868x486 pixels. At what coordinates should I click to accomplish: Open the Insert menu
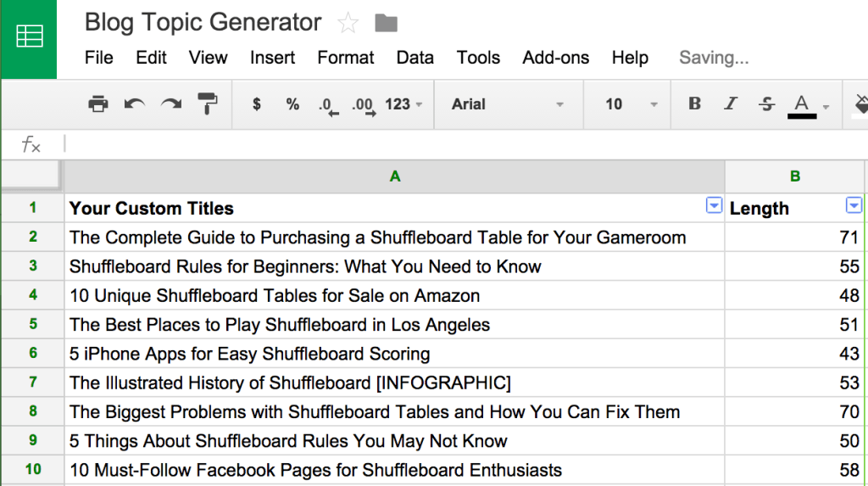[272, 58]
